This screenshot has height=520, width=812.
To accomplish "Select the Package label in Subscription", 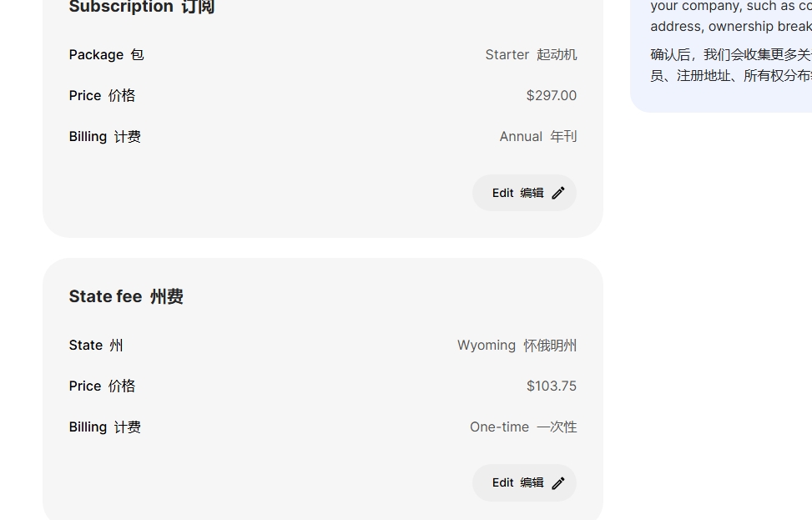I will 106,55.
